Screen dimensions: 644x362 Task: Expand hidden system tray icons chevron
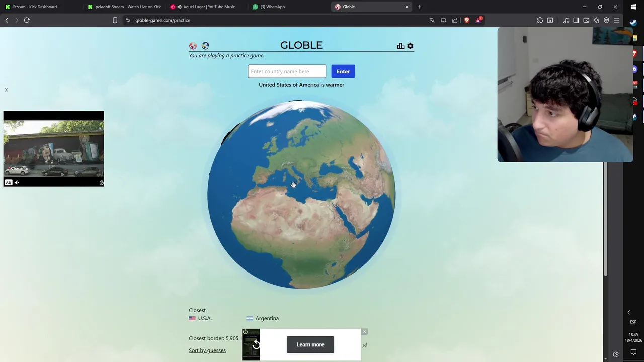[628, 313]
